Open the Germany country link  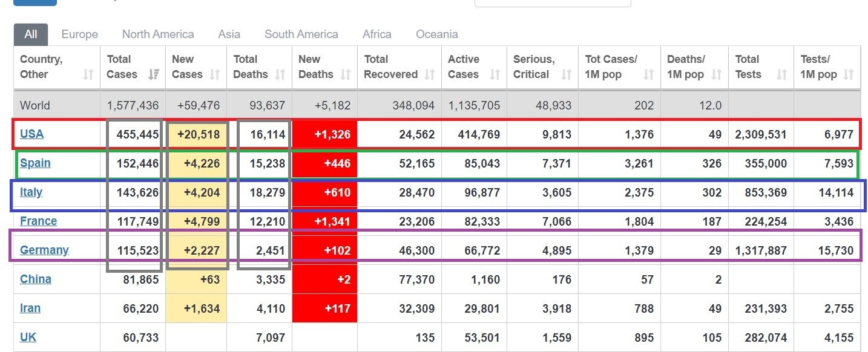click(44, 250)
